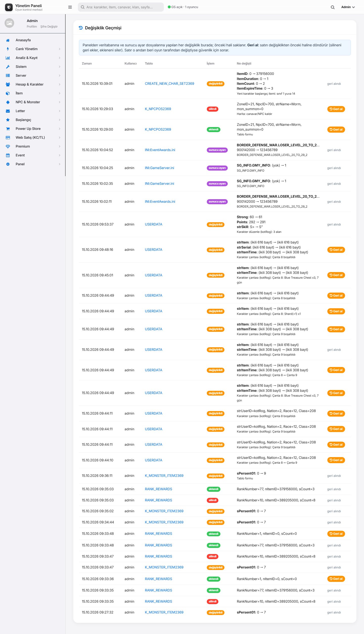Click the sunucu ayarı badge at 10:04:25
Screen dimensions: 364x634
(217, 168)
